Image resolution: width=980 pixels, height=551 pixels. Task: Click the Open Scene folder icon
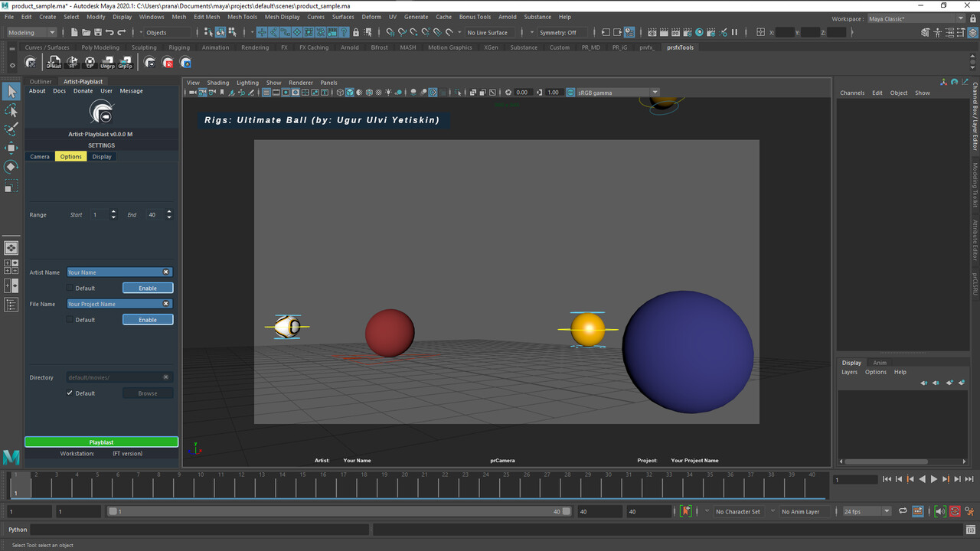click(x=85, y=32)
